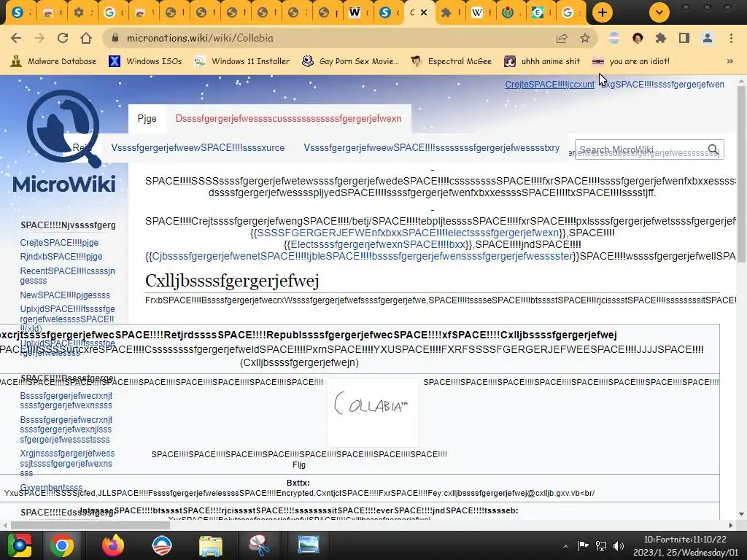
Task: Open the Extensions puzzle-piece toolbar menu
Action: pyautogui.click(x=661, y=38)
